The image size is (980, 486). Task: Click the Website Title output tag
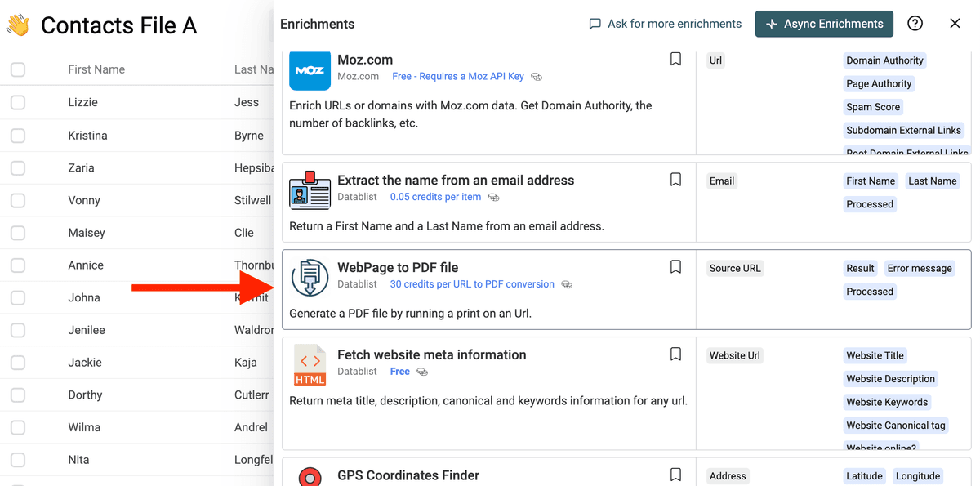click(875, 355)
